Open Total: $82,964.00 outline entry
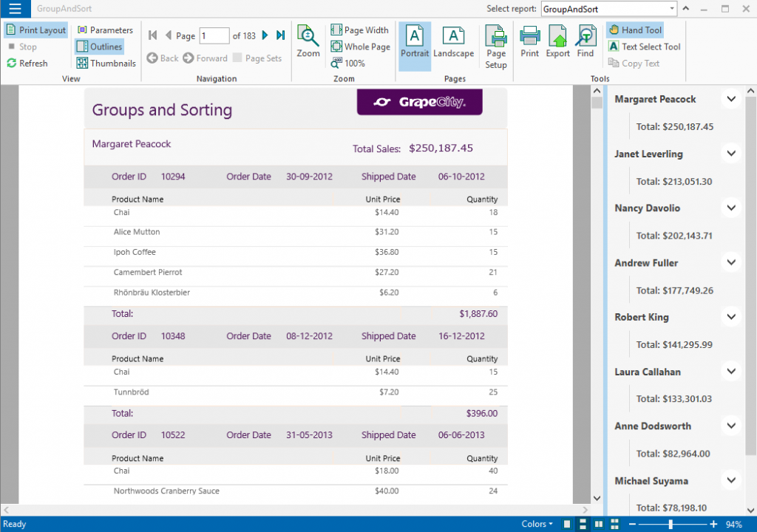Viewport: 757px width, 532px height. tap(673, 454)
